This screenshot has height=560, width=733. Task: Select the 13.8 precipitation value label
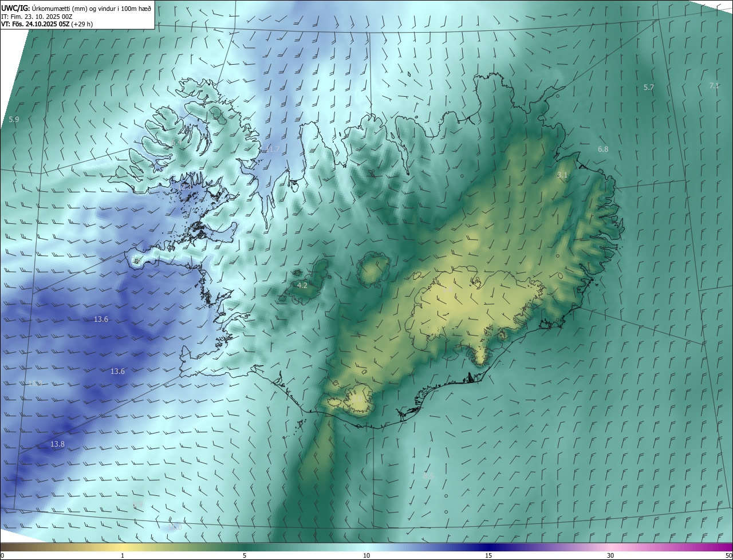pyautogui.click(x=57, y=444)
